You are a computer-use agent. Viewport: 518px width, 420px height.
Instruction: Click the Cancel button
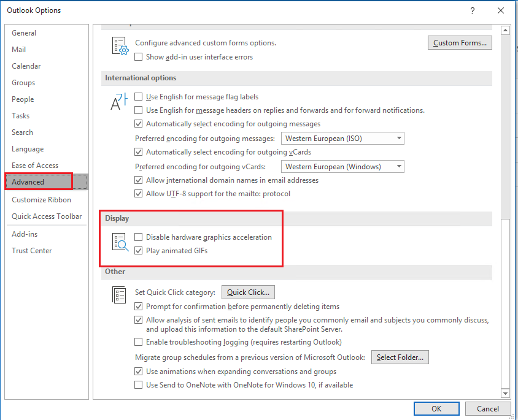click(x=487, y=408)
